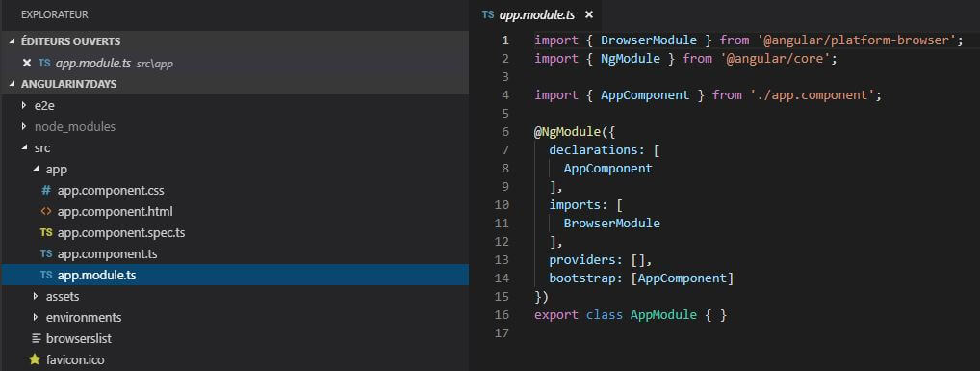This screenshot has width=980, height=371.
Task: Click the HTML brackets icon of app.component.html
Action: (45, 211)
